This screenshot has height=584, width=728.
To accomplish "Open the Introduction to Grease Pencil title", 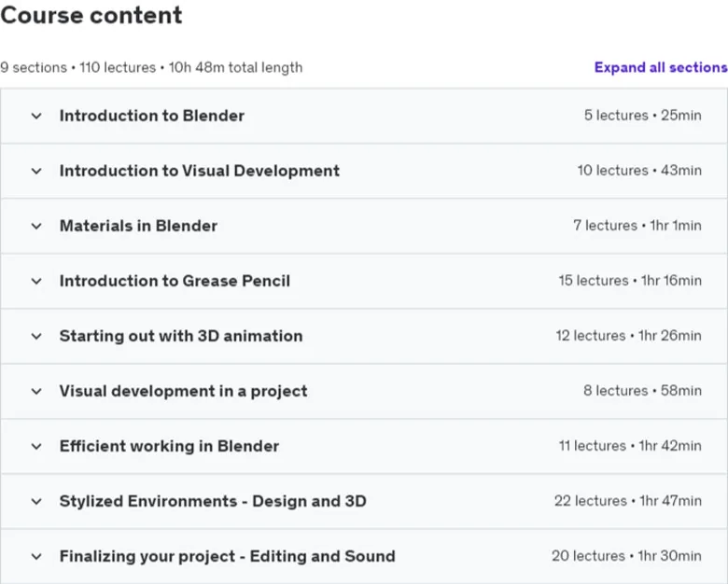I will click(x=175, y=281).
